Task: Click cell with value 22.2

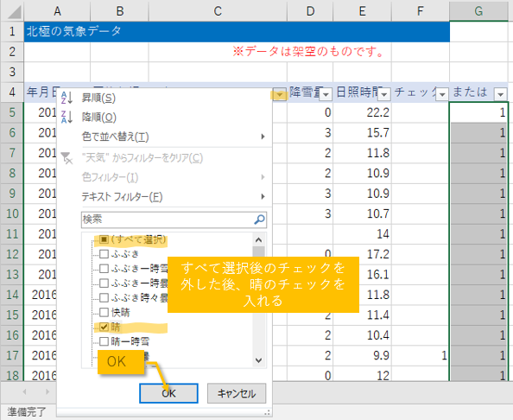Action: click(x=362, y=112)
